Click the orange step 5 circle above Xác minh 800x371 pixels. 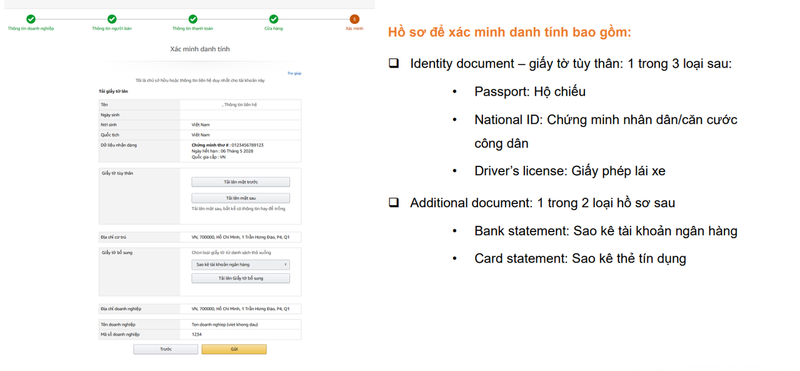(355, 19)
